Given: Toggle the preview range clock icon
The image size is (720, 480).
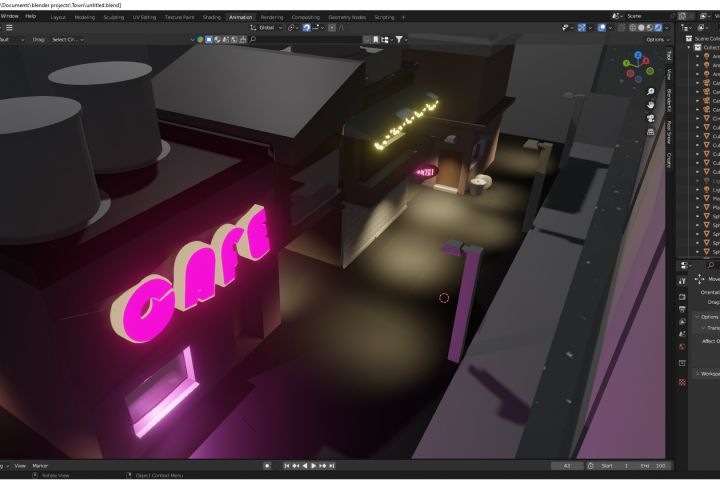Looking at the screenshot, I should tap(591, 466).
